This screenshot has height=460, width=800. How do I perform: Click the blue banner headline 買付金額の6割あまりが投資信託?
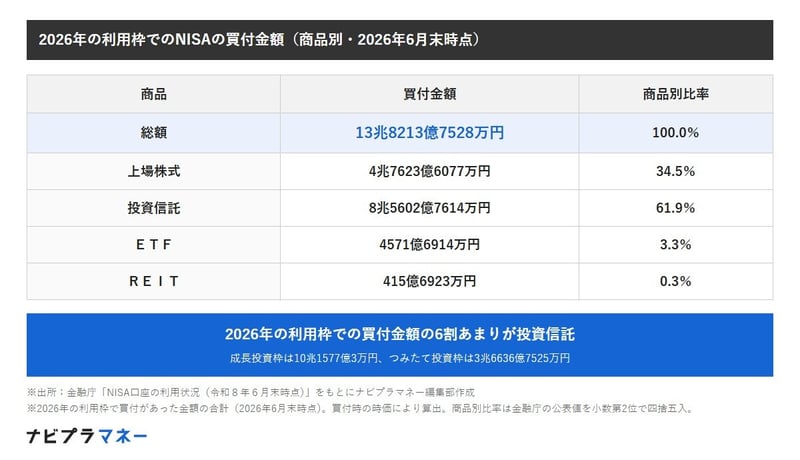click(399, 334)
